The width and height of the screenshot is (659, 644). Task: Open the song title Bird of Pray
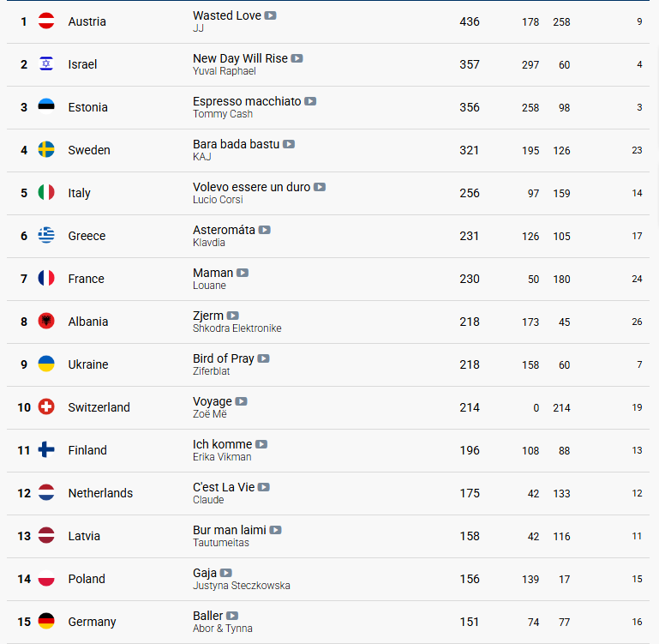[223, 358]
